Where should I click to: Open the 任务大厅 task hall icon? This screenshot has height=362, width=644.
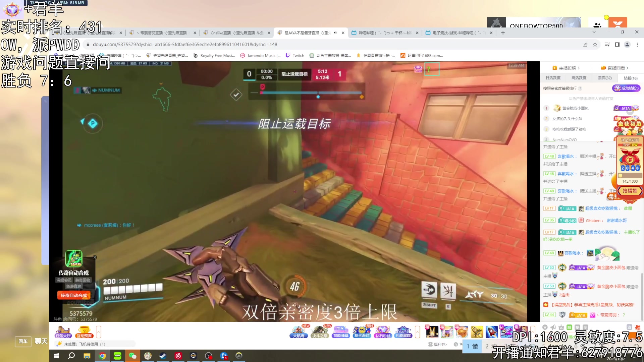63,332
